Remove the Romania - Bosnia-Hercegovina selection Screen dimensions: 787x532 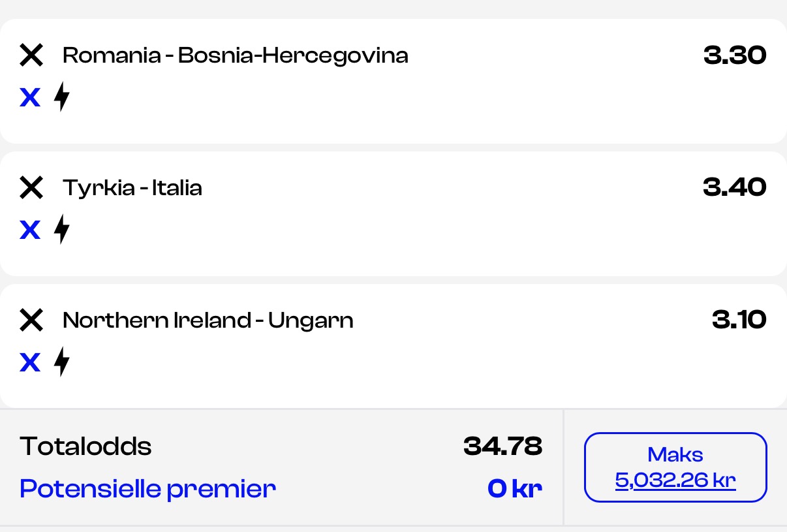pyautogui.click(x=31, y=55)
